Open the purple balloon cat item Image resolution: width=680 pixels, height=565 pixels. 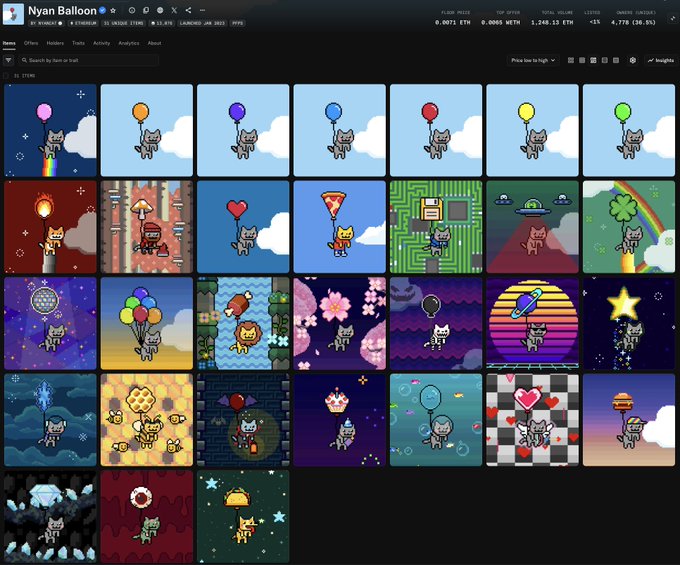tap(243, 131)
